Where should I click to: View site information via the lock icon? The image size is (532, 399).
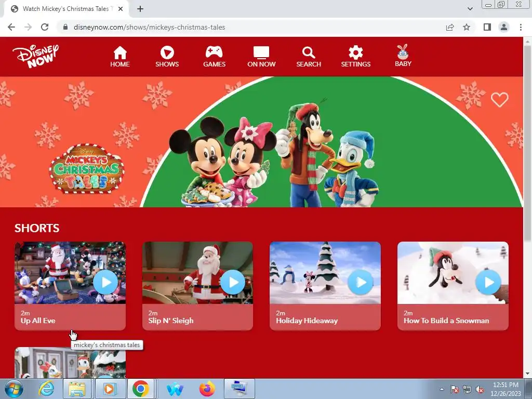click(x=65, y=27)
